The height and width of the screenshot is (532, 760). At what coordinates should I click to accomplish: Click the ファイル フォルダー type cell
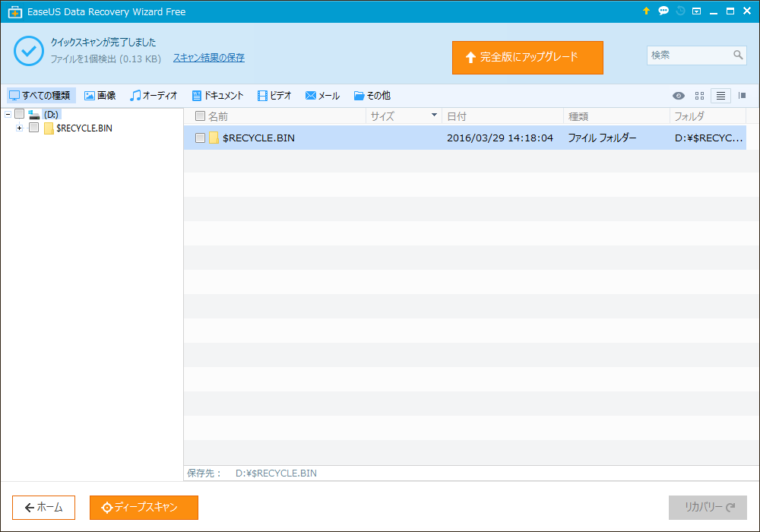602,138
